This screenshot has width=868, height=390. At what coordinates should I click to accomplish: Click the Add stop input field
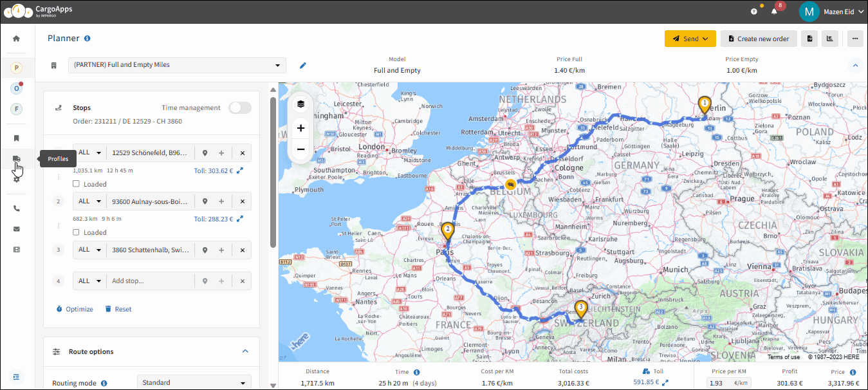[151, 281]
